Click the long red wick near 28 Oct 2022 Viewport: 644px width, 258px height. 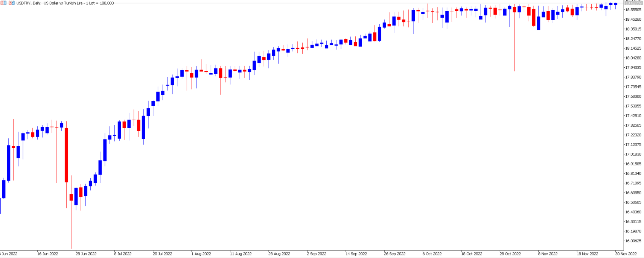515,45
